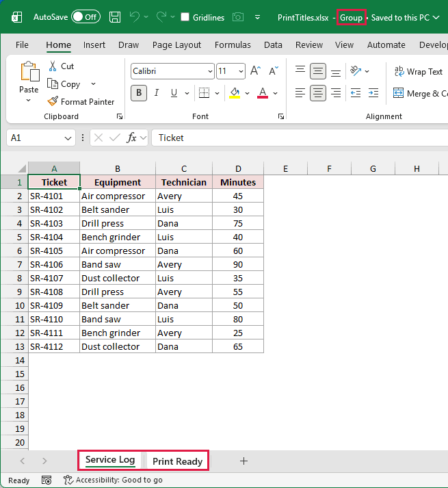Click the Orientation icon
The width and height of the screenshot is (448, 488).
tap(356, 71)
